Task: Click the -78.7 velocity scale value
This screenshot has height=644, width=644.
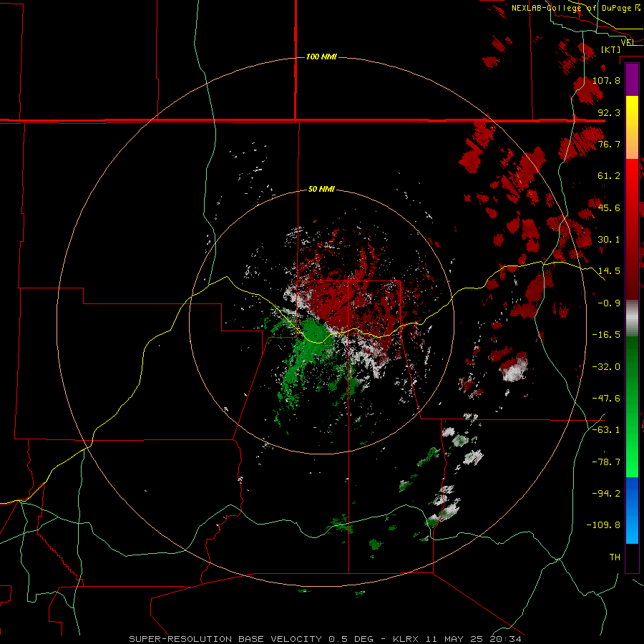Action: coord(606,462)
